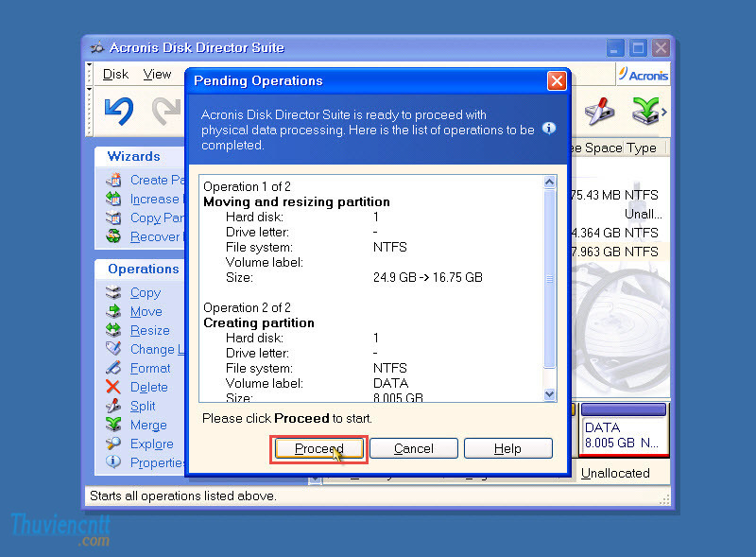This screenshot has width=756, height=557.
Task: Select the Copy operation link
Action: click(x=146, y=293)
